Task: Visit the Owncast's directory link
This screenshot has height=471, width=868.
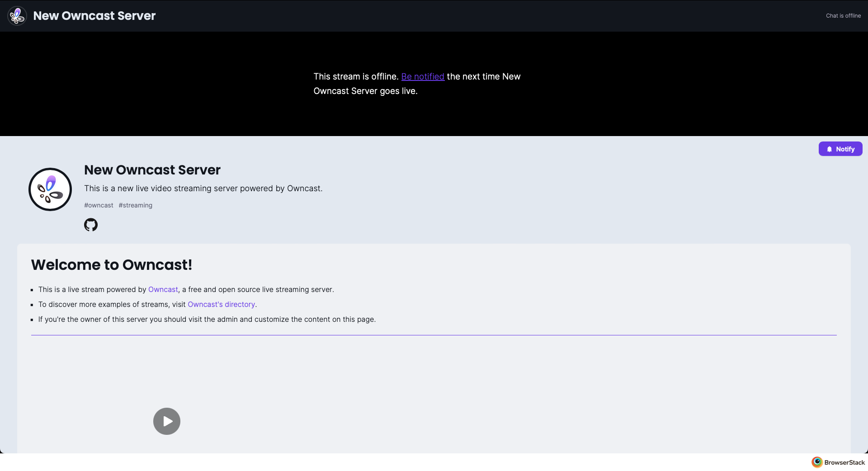Action: point(222,304)
